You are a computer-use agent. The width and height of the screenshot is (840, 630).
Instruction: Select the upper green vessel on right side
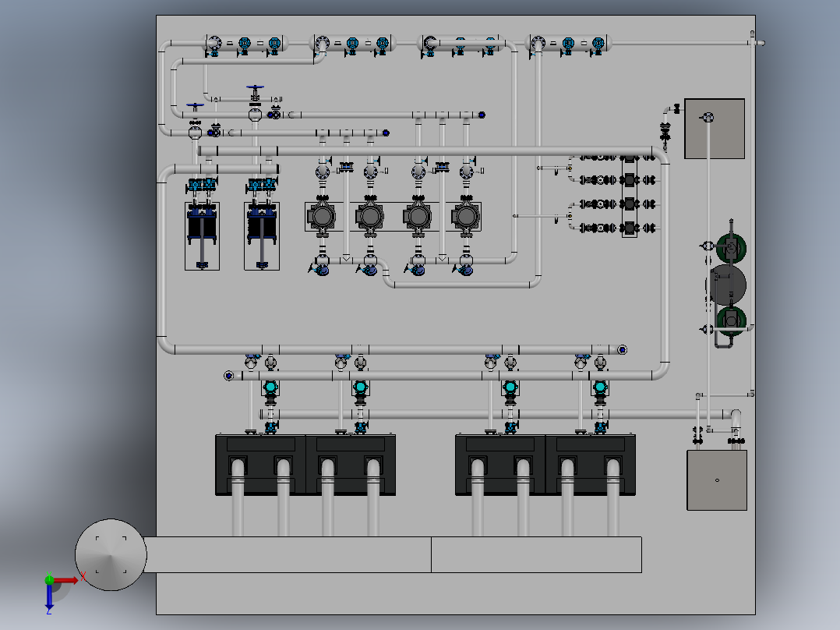(x=731, y=248)
